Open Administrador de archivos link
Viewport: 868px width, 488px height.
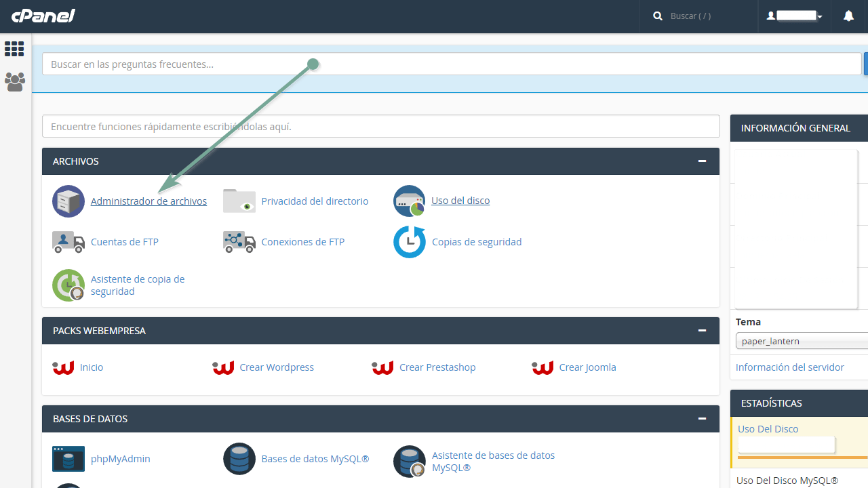149,201
